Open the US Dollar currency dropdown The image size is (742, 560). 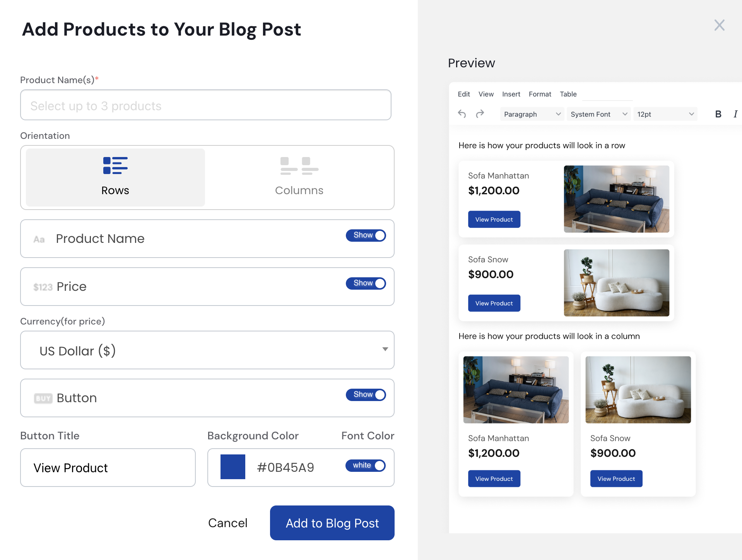tap(207, 350)
